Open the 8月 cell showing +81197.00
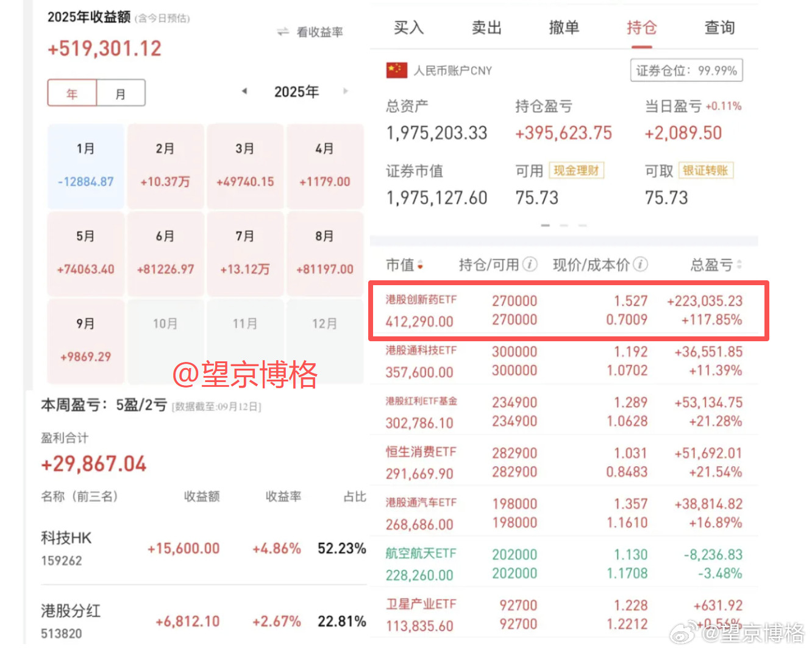The image size is (812, 652). [325, 253]
